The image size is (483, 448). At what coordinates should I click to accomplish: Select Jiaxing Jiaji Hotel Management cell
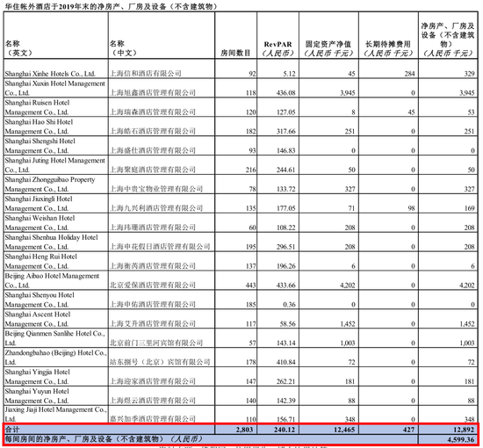(x=55, y=414)
